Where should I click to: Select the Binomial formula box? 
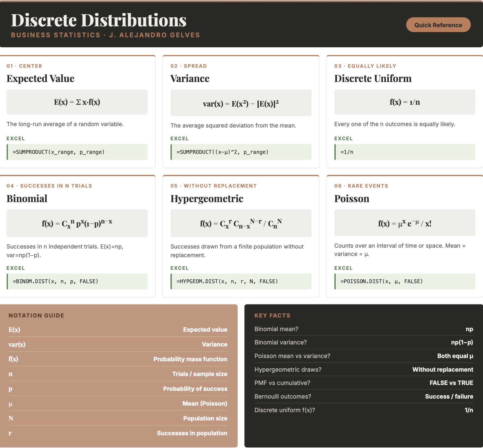tap(77, 223)
